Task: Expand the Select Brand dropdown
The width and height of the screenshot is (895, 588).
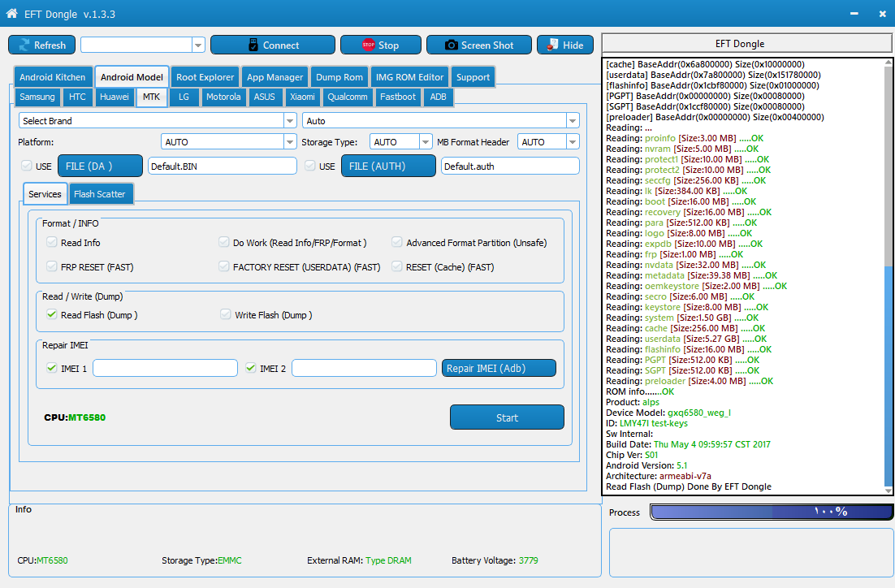Action: (290, 120)
